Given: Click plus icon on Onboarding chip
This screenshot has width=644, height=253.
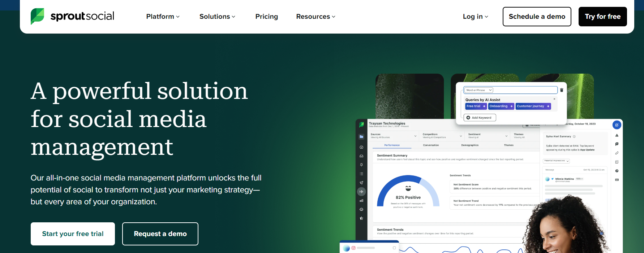Looking at the screenshot, I should (511, 106).
